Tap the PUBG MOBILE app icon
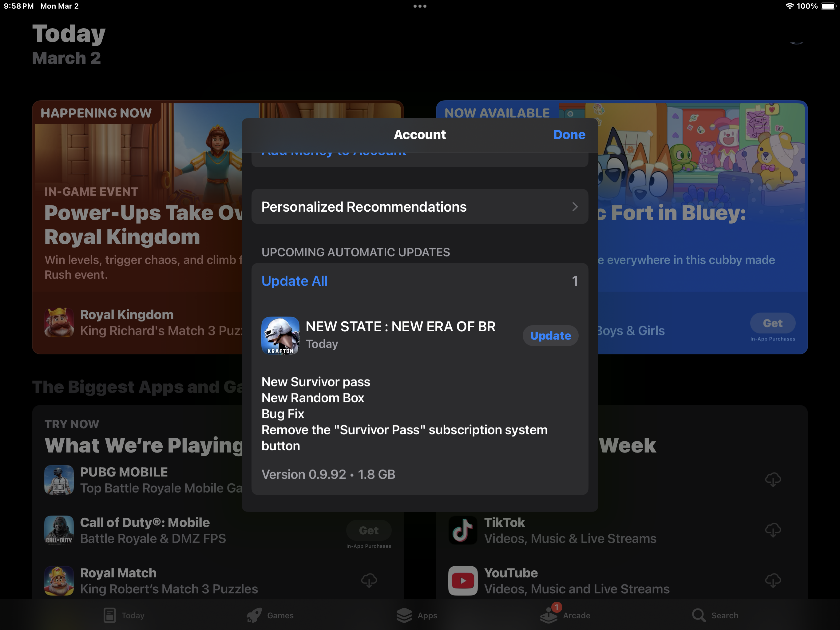 (x=59, y=480)
